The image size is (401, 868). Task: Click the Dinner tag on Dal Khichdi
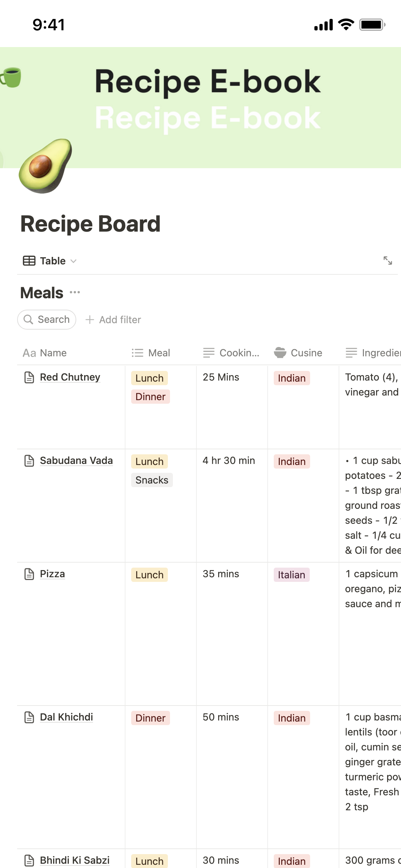coord(150,718)
